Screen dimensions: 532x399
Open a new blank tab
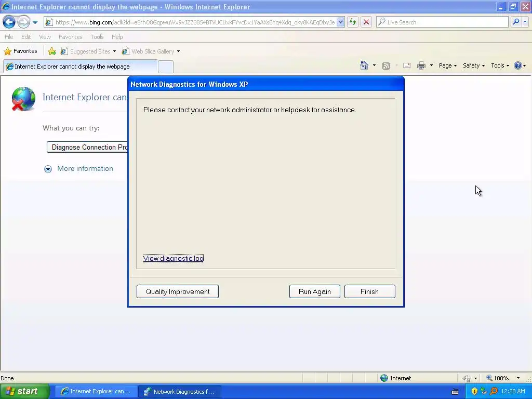point(166,67)
